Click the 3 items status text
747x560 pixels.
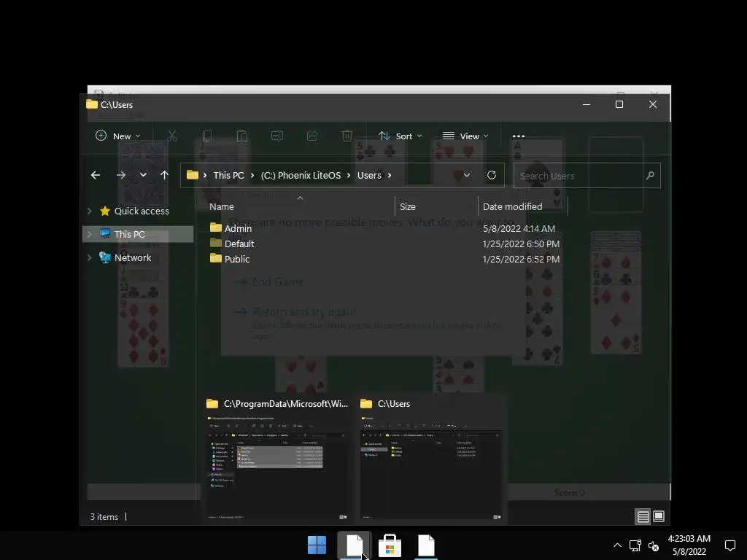point(104,517)
